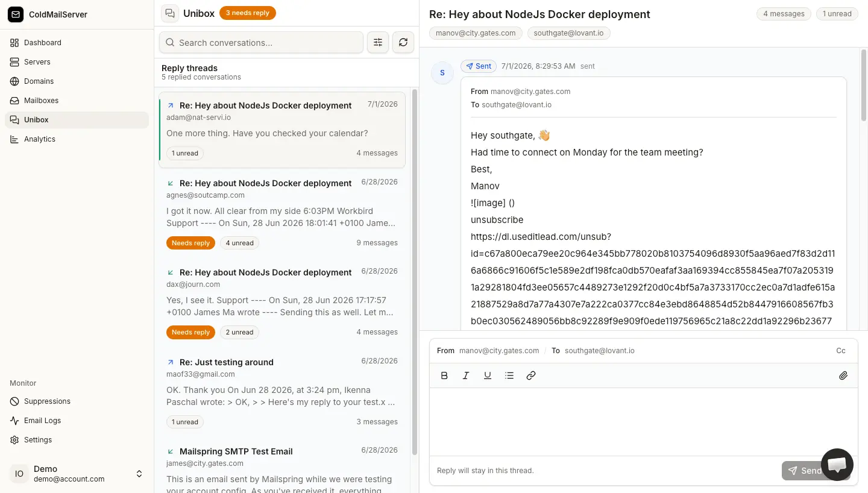This screenshot has height=493, width=868.
Task: Click the Settings gear icon
Action: [14, 440]
